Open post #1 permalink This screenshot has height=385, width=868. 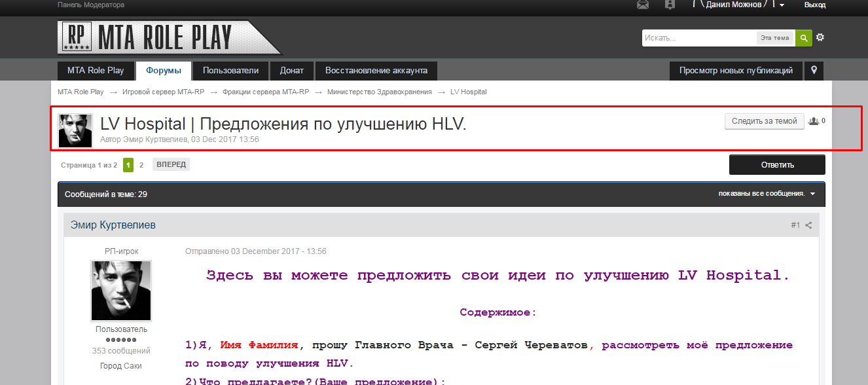click(795, 225)
